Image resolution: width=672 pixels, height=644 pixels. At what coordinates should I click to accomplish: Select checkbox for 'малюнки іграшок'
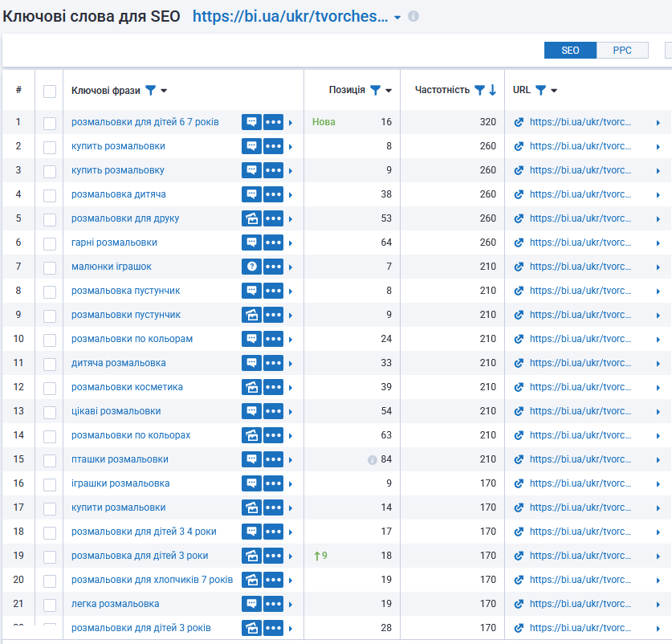pos(50,268)
